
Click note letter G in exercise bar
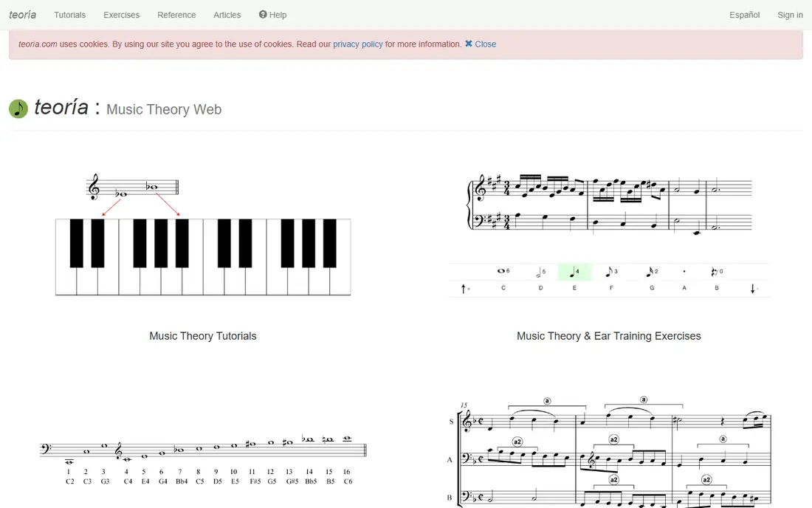pyautogui.click(x=652, y=288)
